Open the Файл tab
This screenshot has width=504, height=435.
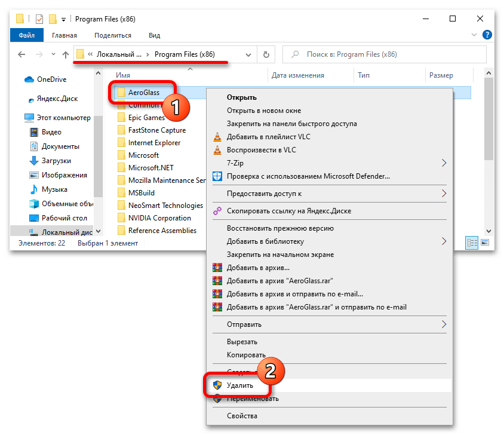coord(27,35)
